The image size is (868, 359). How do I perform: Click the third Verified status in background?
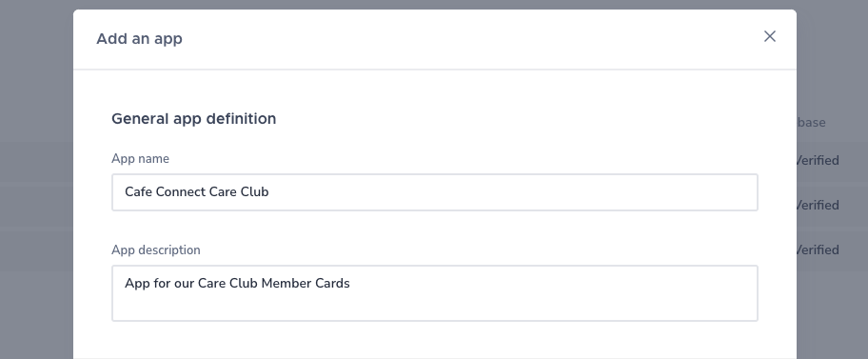point(819,249)
